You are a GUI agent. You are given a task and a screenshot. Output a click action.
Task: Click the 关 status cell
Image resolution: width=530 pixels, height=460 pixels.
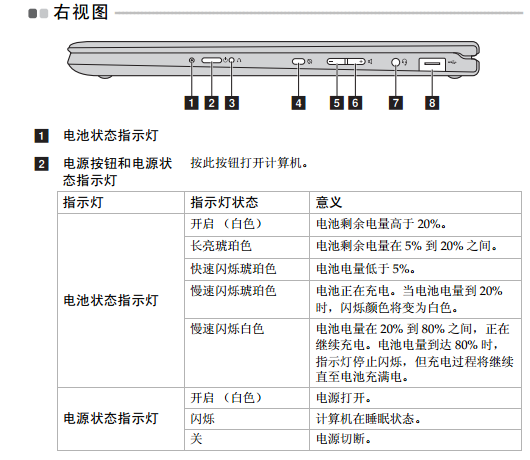[247, 440]
